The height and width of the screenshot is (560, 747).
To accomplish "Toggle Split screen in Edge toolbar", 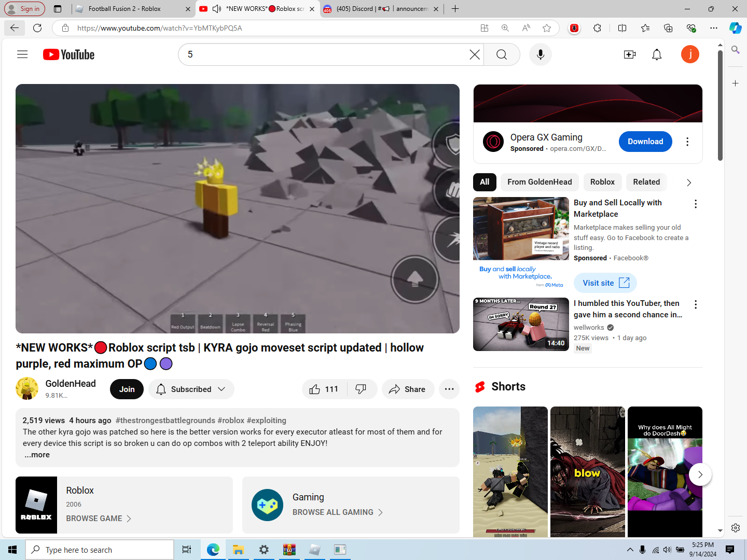I will (622, 28).
